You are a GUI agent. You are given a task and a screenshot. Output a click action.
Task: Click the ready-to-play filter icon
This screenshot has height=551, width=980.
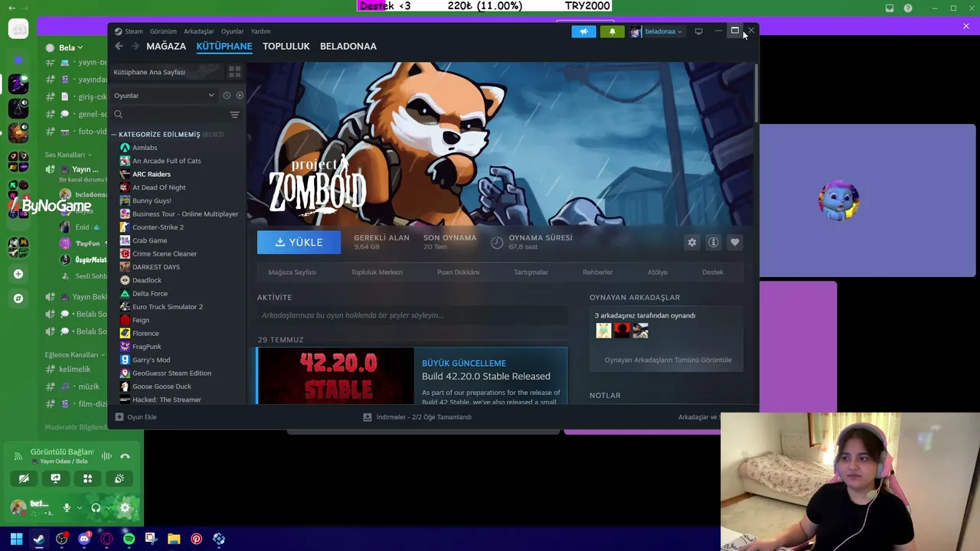pos(240,96)
